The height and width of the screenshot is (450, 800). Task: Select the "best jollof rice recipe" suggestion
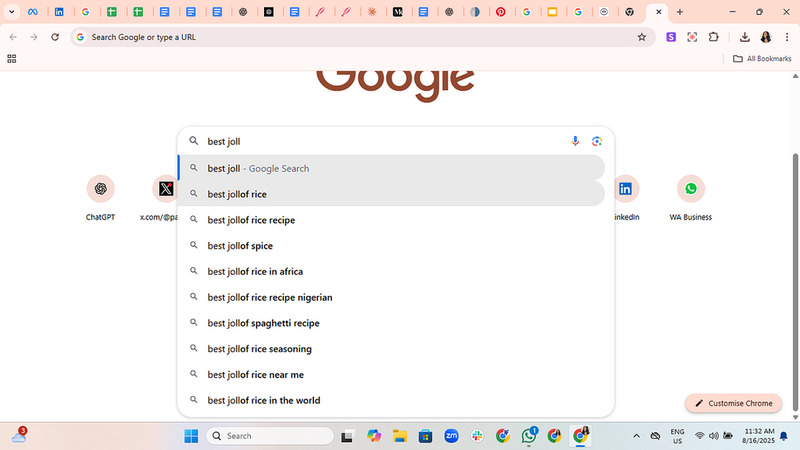[x=251, y=220]
